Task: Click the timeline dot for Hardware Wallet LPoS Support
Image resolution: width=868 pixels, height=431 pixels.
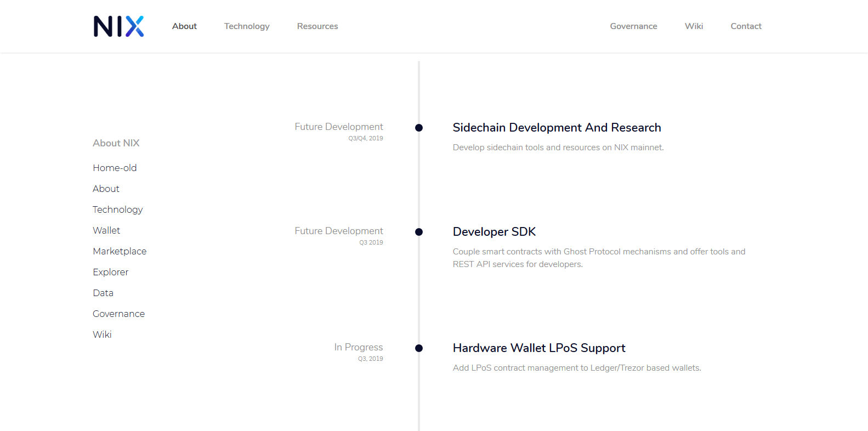Action: [x=419, y=348]
